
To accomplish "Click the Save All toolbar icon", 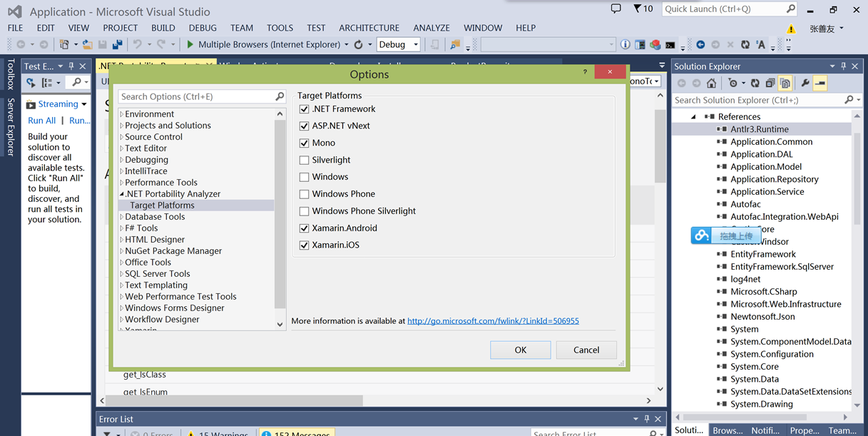I will click(x=118, y=44).
